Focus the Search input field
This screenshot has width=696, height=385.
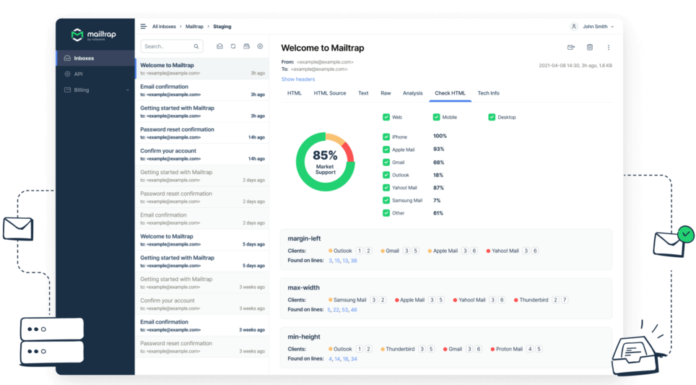pyautogui.click(x=171, y=46)
